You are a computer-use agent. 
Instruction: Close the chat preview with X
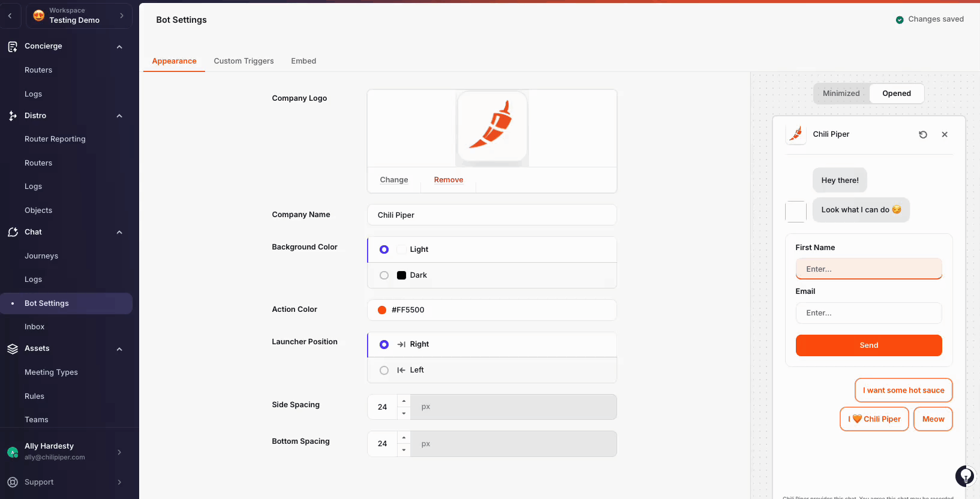point(945,134)
